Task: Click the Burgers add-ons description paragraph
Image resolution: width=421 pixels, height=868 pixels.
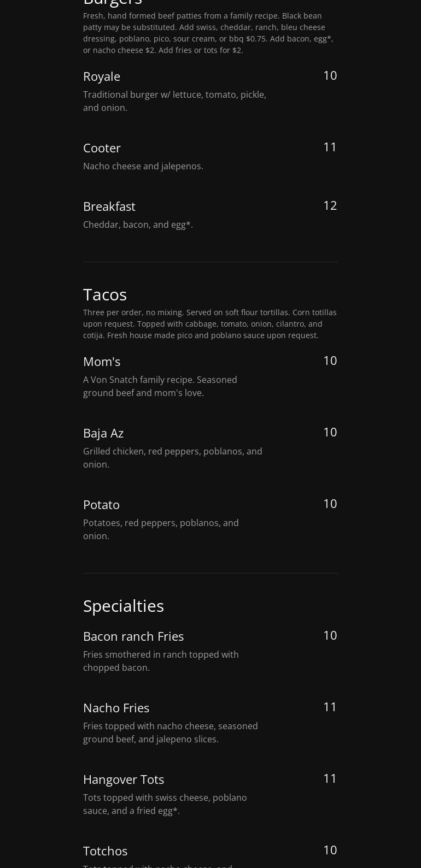Action: (208, 33)
